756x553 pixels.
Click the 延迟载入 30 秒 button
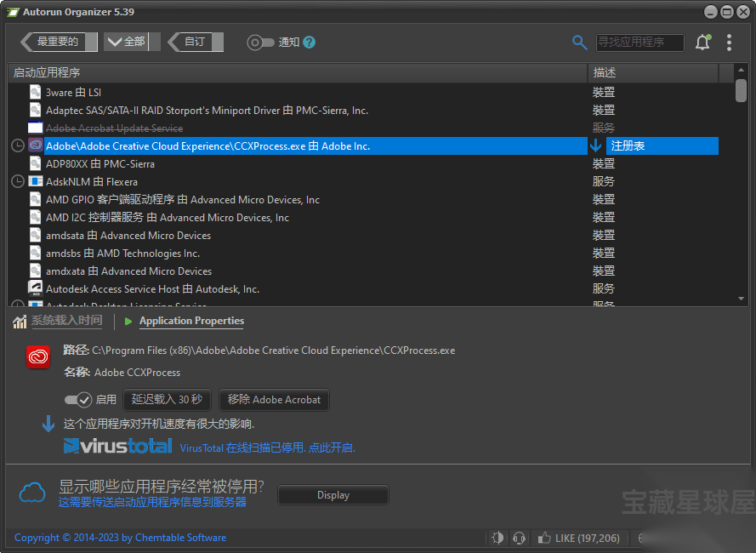(x=167, y=400)
